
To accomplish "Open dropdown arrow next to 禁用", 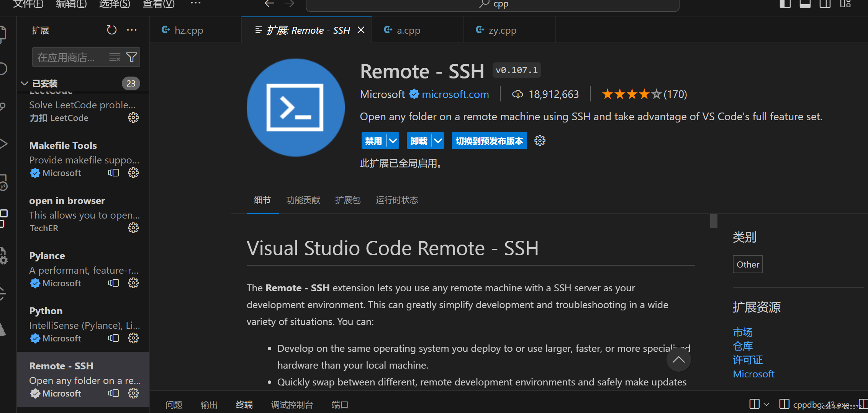I will point(393,141).
